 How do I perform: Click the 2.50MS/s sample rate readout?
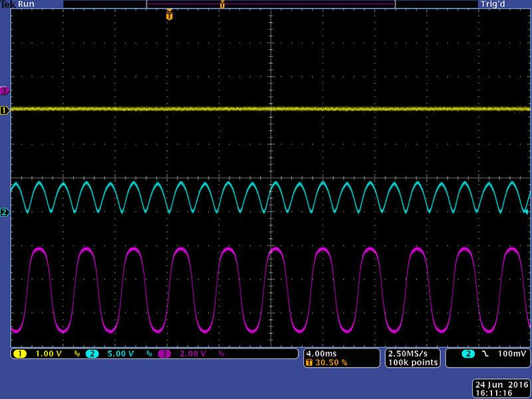408,354
